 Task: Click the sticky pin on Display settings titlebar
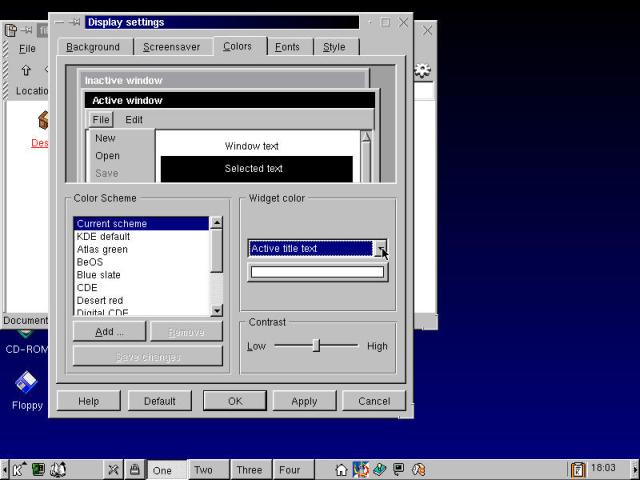75,22
